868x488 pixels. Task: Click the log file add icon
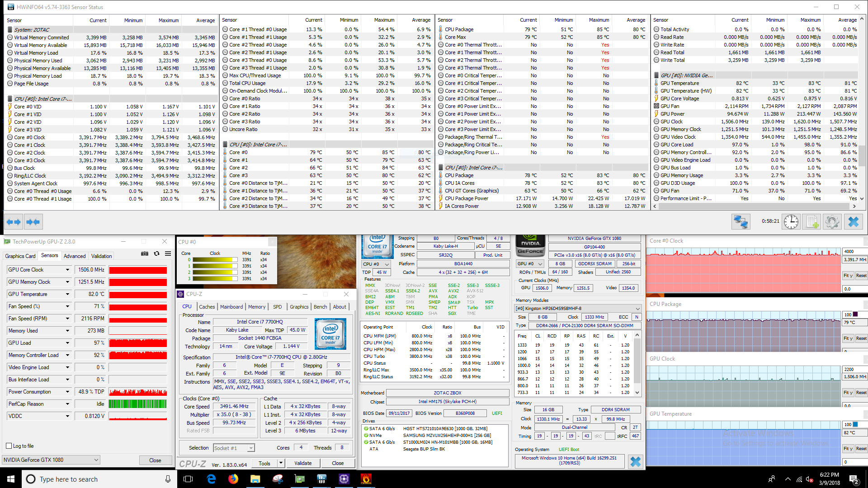[812, 222]
